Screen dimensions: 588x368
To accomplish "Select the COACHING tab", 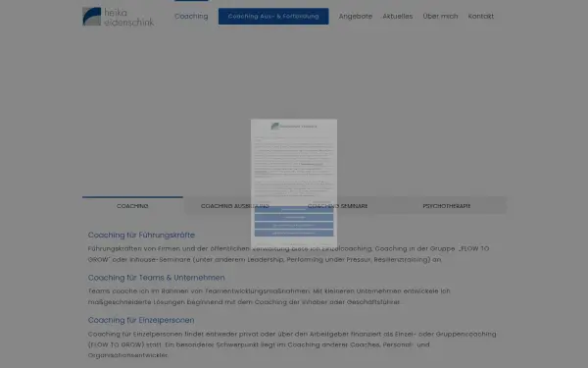I will click(x=132, y=206).
